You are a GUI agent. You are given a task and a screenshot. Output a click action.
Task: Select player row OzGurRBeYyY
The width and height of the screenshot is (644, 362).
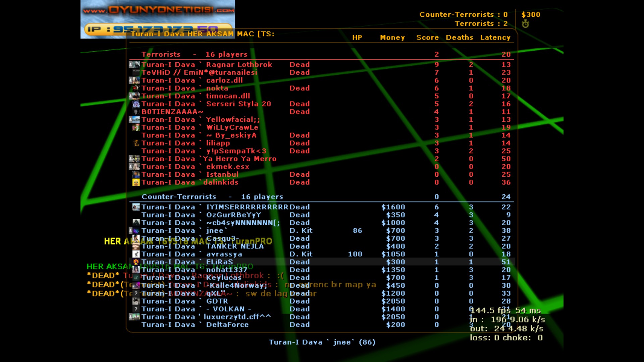coord(322,215)
